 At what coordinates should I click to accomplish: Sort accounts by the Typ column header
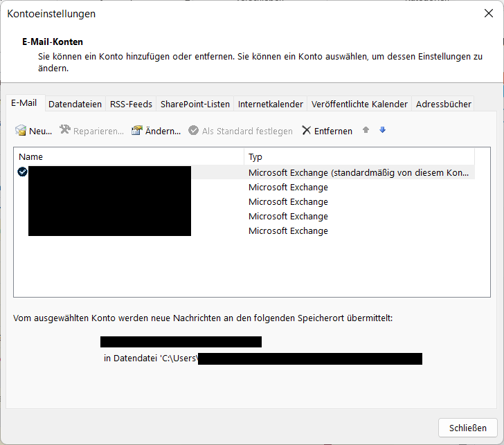click(359, 157)
